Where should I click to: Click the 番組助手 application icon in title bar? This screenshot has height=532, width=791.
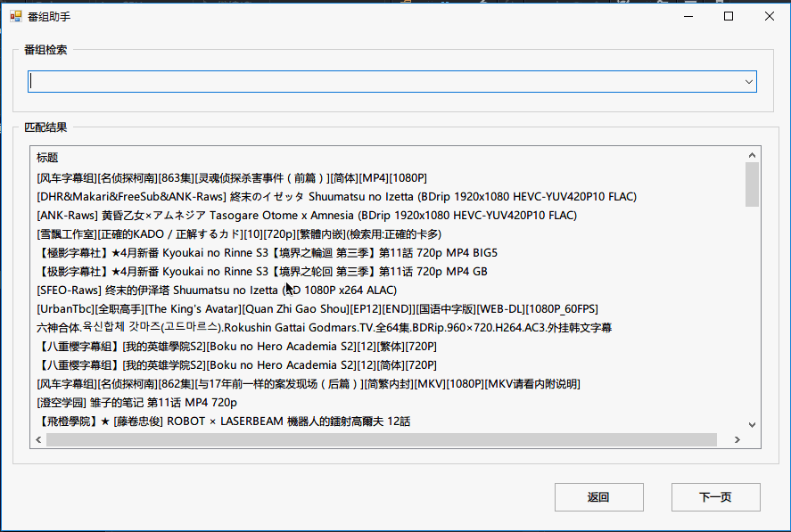point(16,16)
